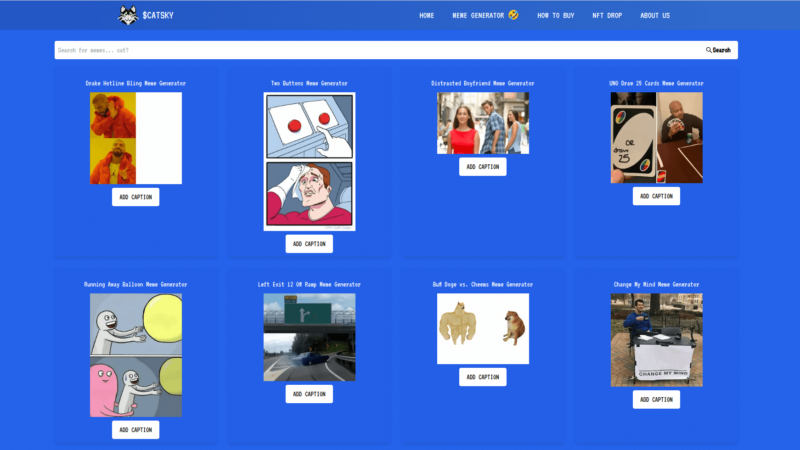Select the Left Exit 12 Off Ramp image

309,337
